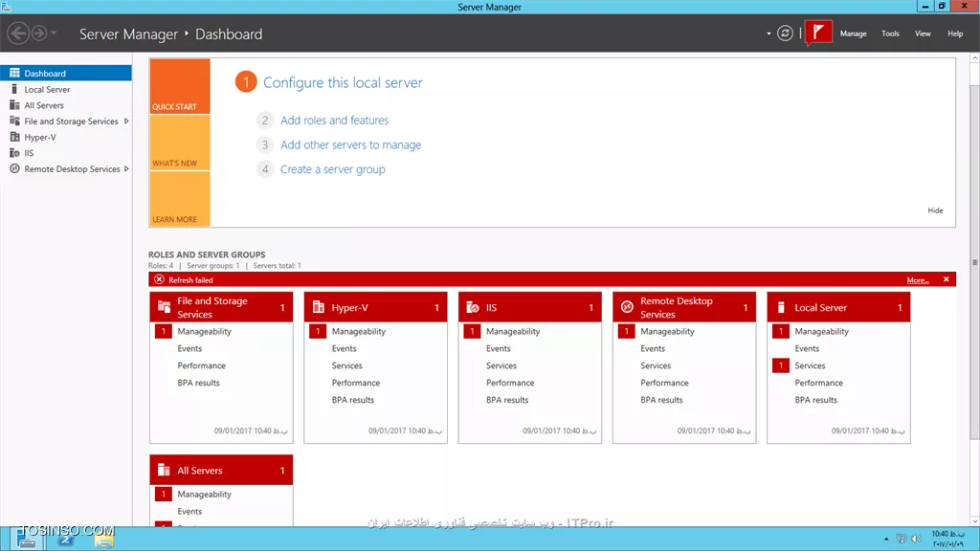Click the network icon in system tray
Screen dimensions: 980x551
click(x=902, y=539)
